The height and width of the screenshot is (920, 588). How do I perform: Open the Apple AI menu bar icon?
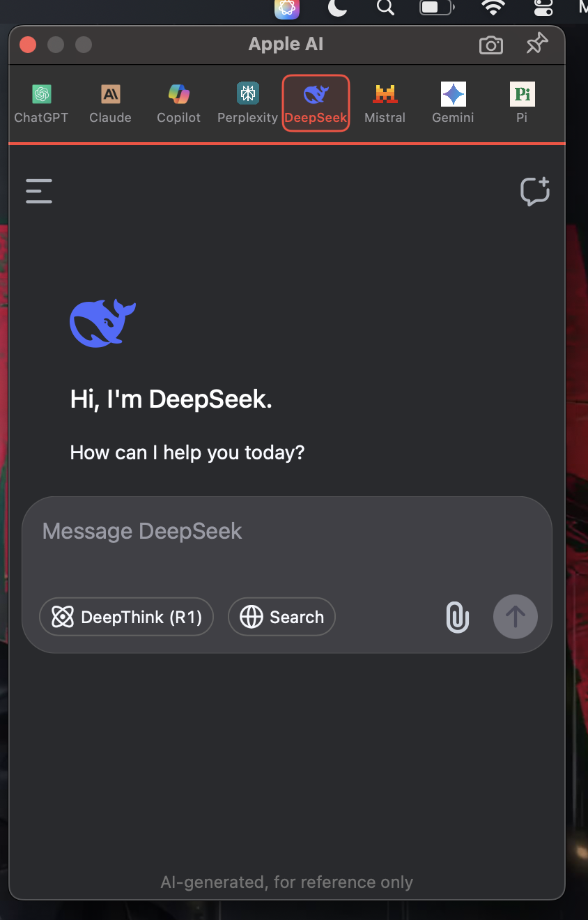(x=287, y=8)
